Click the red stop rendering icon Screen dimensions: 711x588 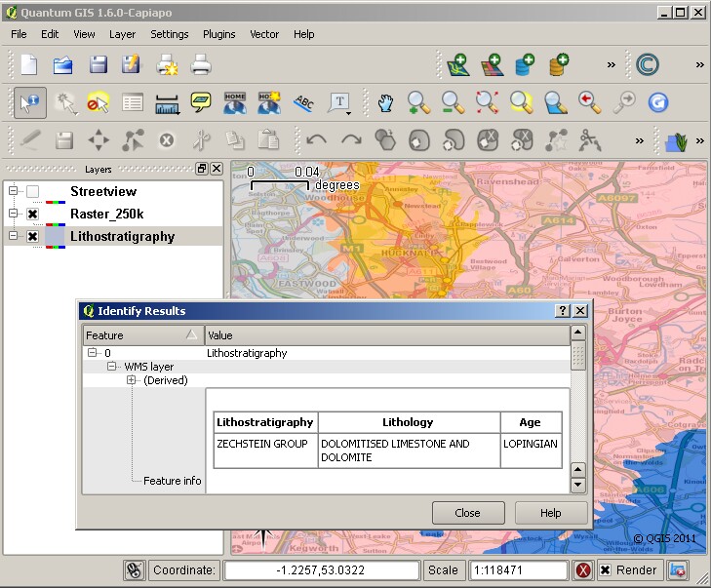[583, 570]
